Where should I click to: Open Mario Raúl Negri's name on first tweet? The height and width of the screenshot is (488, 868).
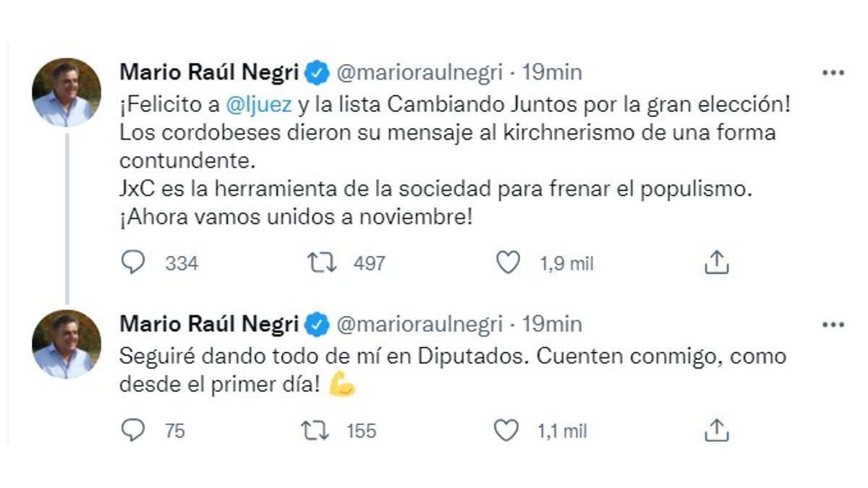pos(208,72)
